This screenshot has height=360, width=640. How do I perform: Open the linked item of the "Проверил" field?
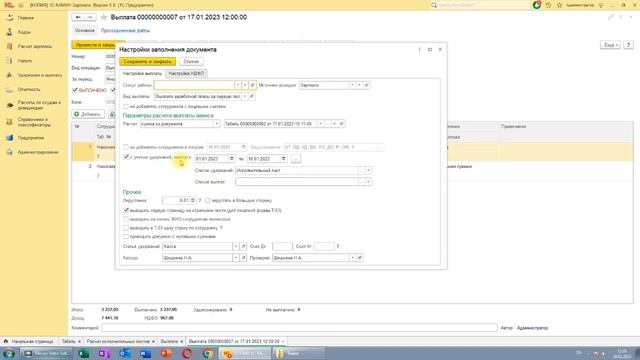(x=360, y=258)
